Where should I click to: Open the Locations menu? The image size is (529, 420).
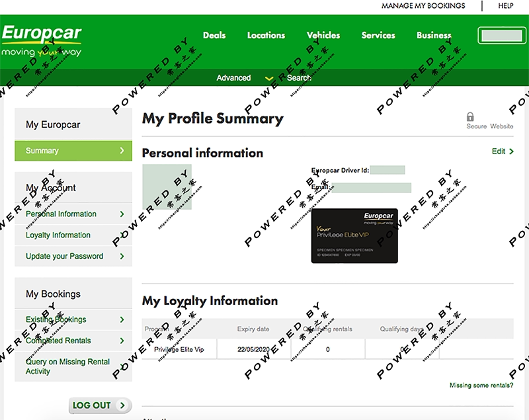point(266,35)
